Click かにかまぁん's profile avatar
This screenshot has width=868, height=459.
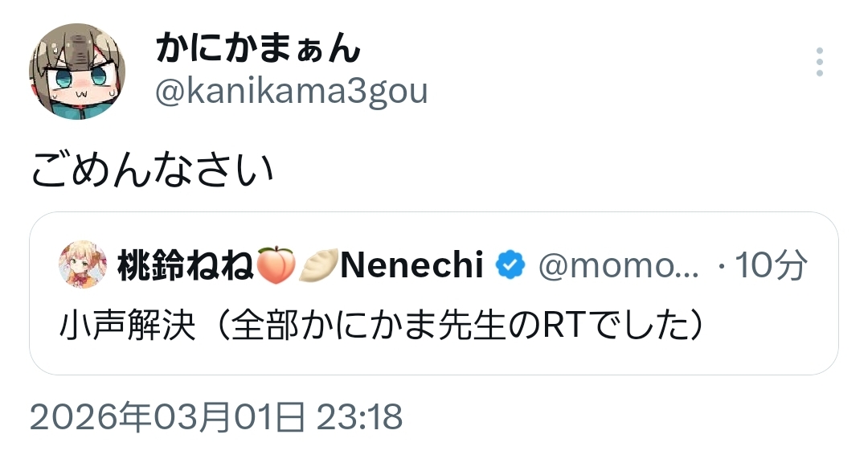point(77,71)
